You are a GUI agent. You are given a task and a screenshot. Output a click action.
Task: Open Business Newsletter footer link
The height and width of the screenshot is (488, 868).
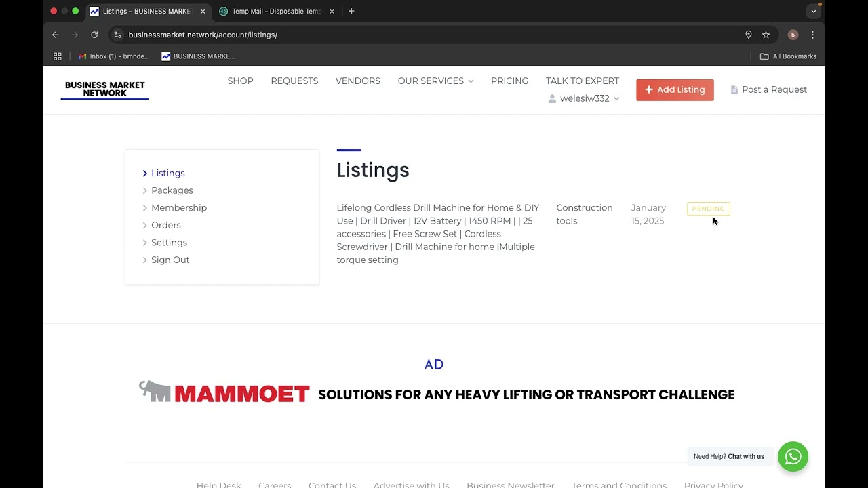pyautogui.click(x=511, y=485)
